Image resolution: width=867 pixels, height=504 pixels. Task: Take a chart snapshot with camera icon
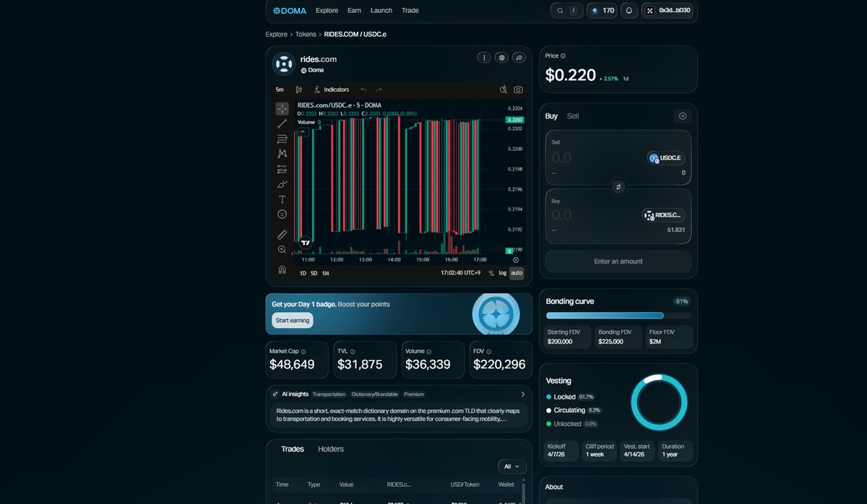[519, 90]
